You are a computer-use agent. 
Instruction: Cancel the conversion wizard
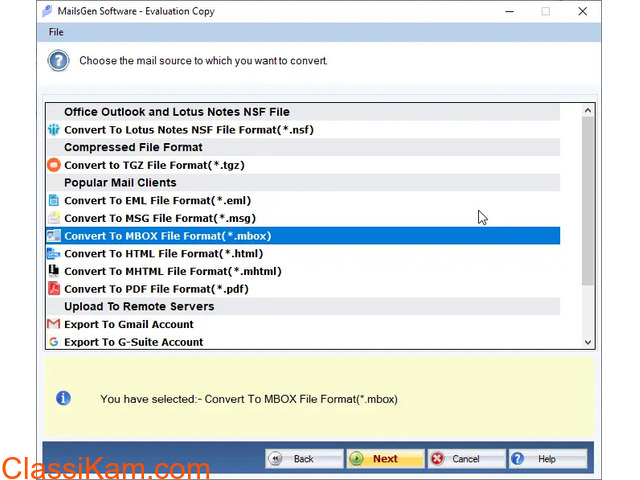467,459
